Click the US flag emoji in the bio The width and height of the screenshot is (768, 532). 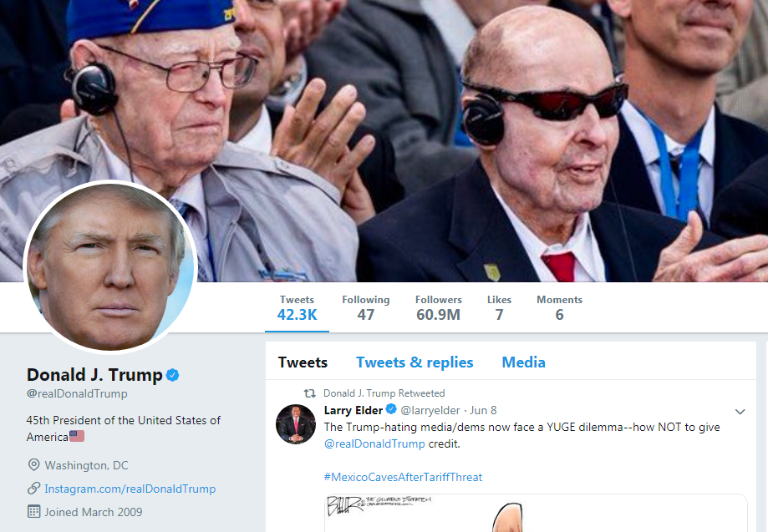click(77, 437)
